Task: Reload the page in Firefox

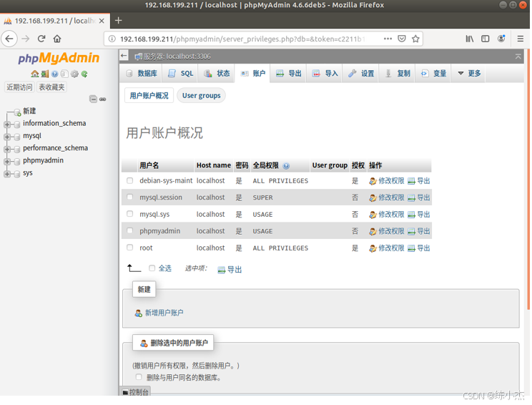Action: [41, 39]
